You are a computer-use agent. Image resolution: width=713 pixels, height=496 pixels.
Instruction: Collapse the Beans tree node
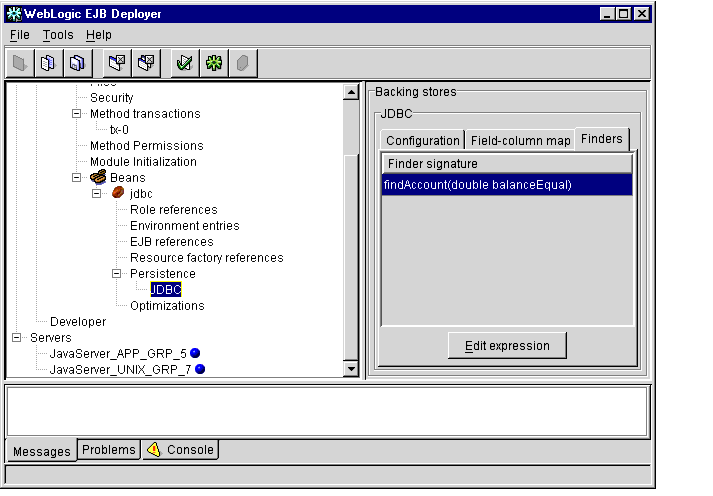(76, 178)
